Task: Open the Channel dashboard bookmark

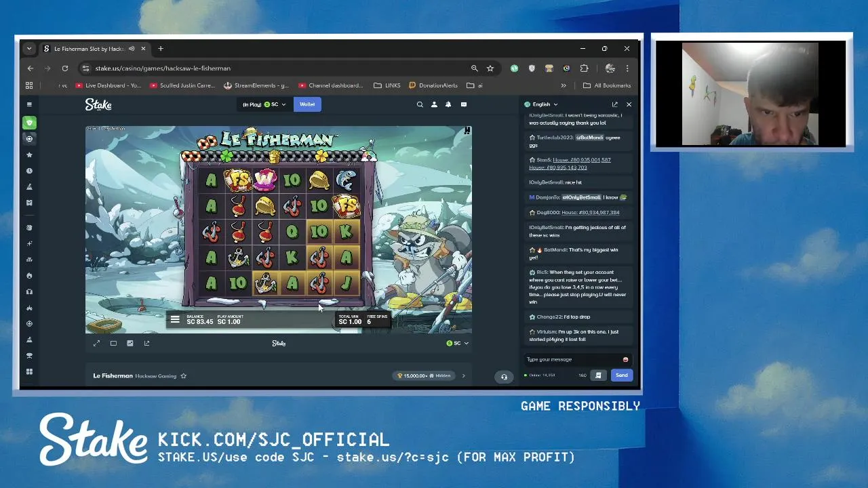Action: coord(331,85)
